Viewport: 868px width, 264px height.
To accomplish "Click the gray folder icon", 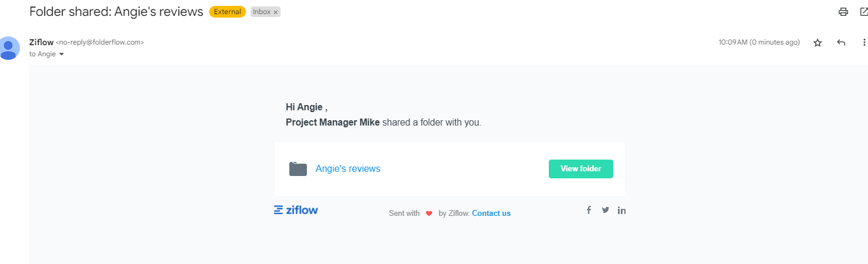I will (298, 169).
